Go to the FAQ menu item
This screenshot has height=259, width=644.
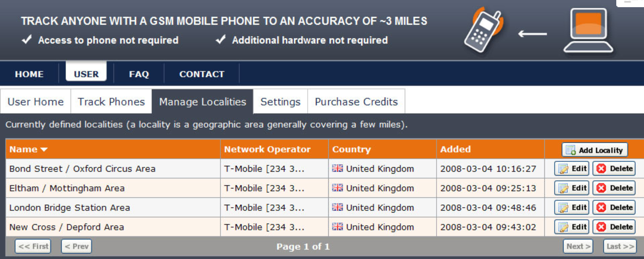pos(139,74)
